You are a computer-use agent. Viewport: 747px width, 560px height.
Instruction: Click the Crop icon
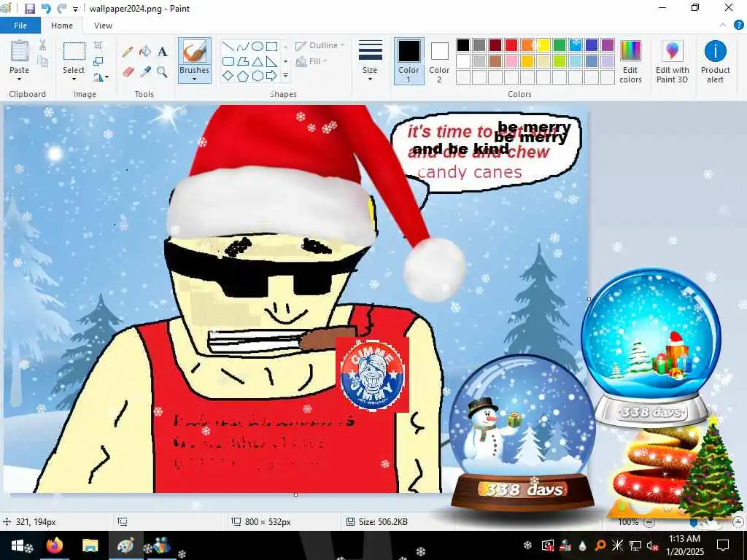click(x=98, y=46)
